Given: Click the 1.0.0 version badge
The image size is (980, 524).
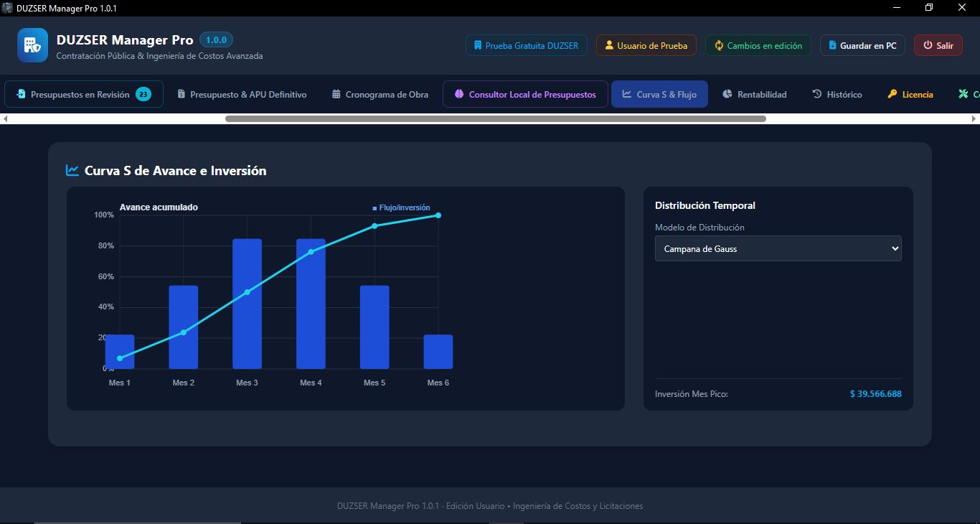Looking at the screenshot, I should (x=216, y=40).
